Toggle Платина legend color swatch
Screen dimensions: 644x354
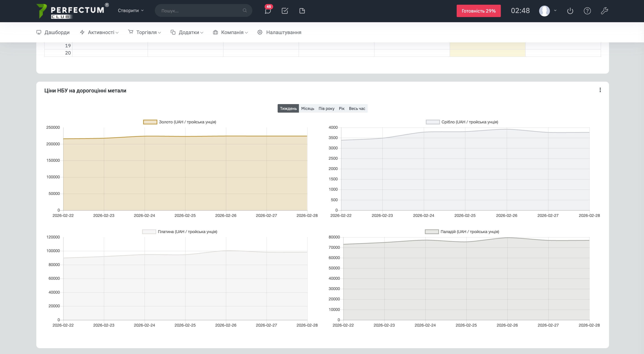[x=149, y=232]
